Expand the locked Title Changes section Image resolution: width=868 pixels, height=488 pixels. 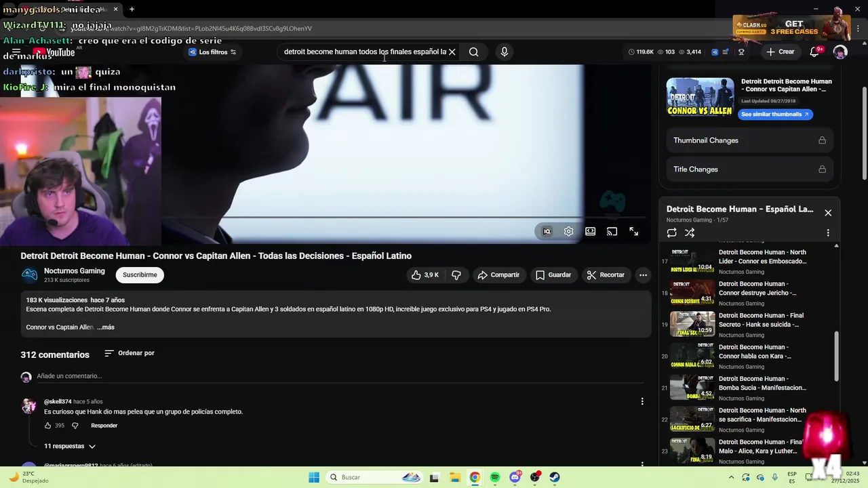(x=749, y=169)
